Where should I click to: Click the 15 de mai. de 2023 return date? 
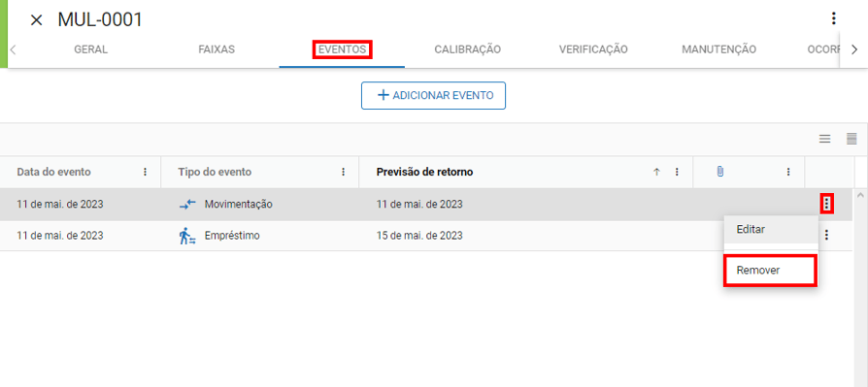419,236
